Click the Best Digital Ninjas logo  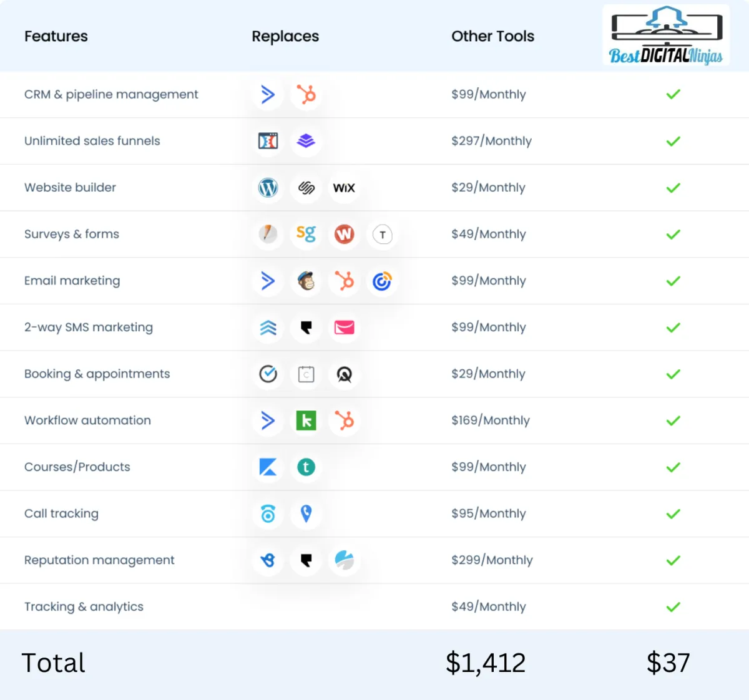coord(666,35)
